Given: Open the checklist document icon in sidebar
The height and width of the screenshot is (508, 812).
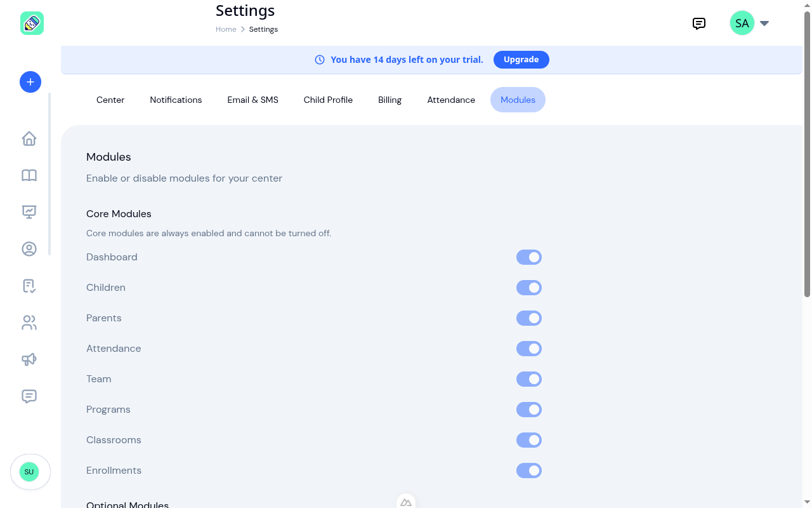Looking at the screenshot, I should point(29,286).
